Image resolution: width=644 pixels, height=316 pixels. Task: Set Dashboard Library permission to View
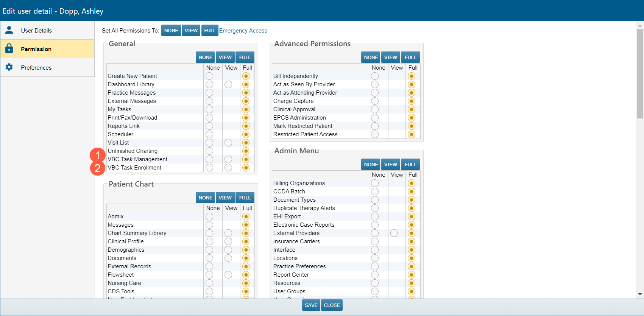228,84
